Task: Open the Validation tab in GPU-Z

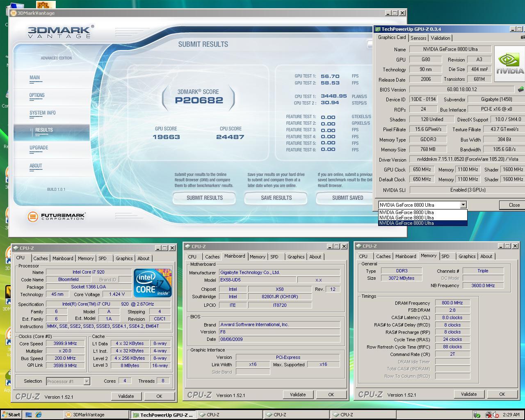Action: pos(441,38)
